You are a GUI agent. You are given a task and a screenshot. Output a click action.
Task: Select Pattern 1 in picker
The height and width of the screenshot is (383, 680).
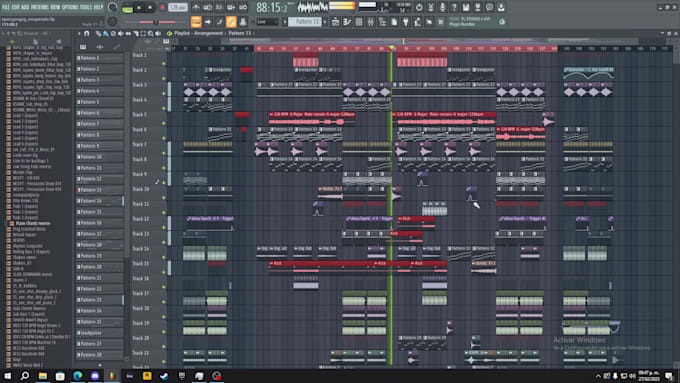99,58
